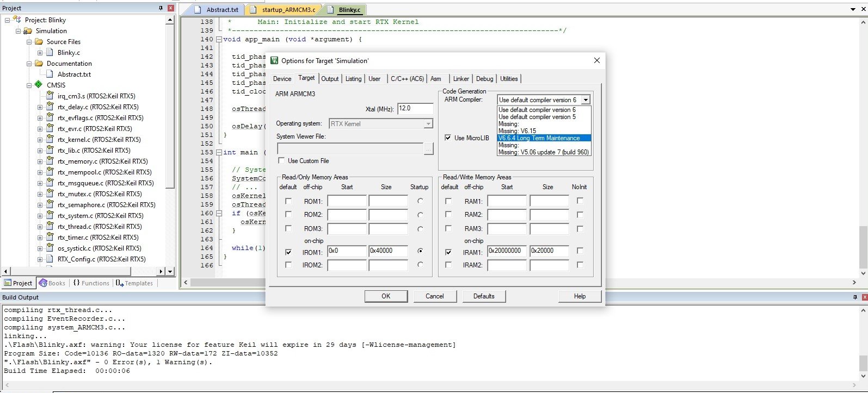868x393 pixels.
Task: Click the Blinky.c file icon in project tree
Action: [x=50, y=53]
